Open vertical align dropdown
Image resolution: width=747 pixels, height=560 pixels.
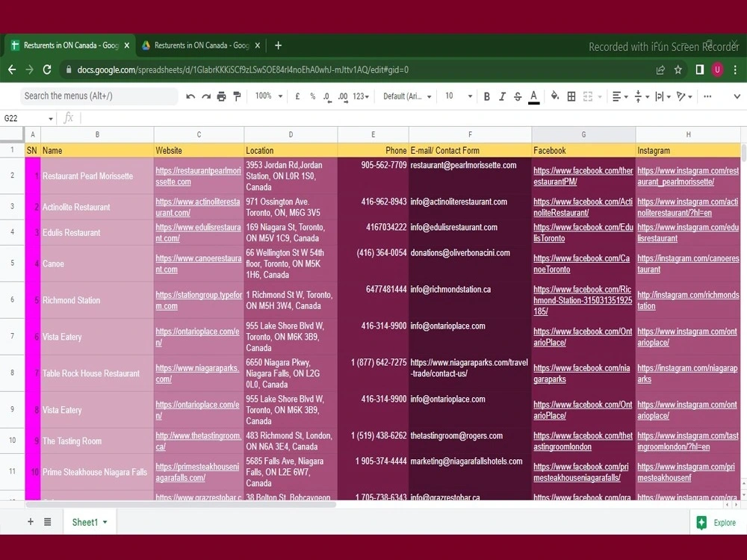click(642, 96)
